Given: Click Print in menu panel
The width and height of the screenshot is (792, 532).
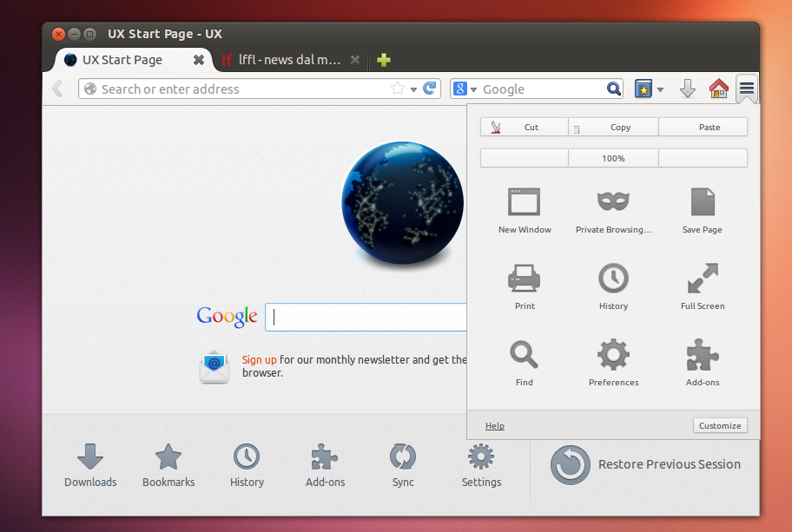Looking at the screenshot, I should tap(525, 286).
